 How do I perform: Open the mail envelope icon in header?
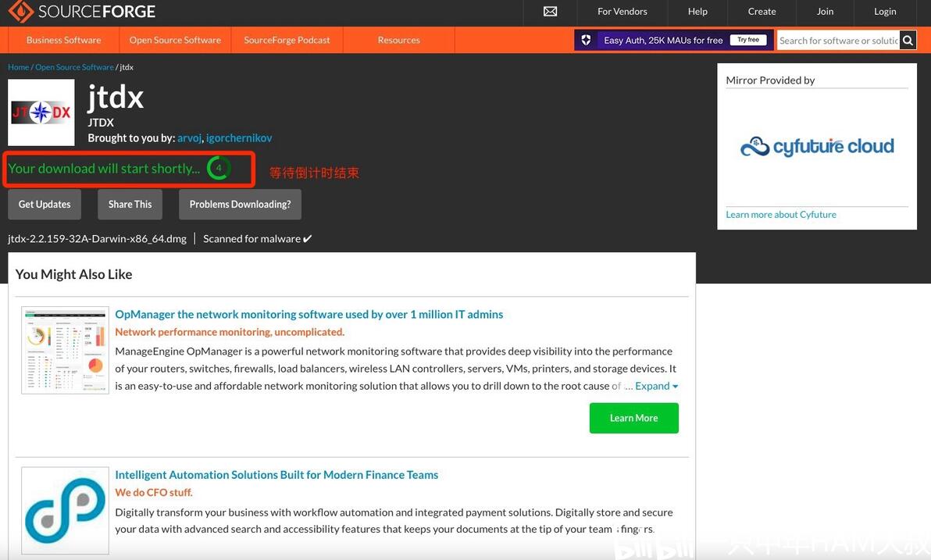click(x=551, y=11)
